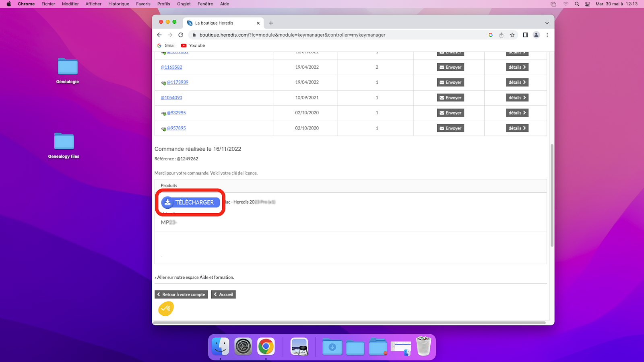Image resolution: width=644 pixels, height=362 pixels.
Task: Open Finder from the Dock
Action: click(x=220, y=346)
